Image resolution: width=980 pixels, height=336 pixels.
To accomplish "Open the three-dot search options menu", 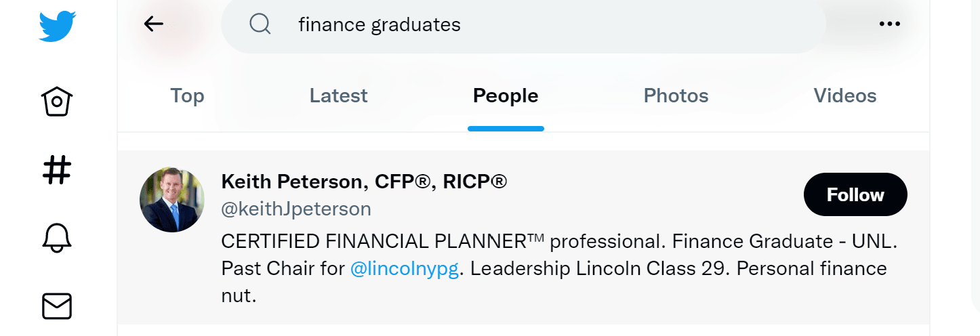I will click(x=889, y=24).
